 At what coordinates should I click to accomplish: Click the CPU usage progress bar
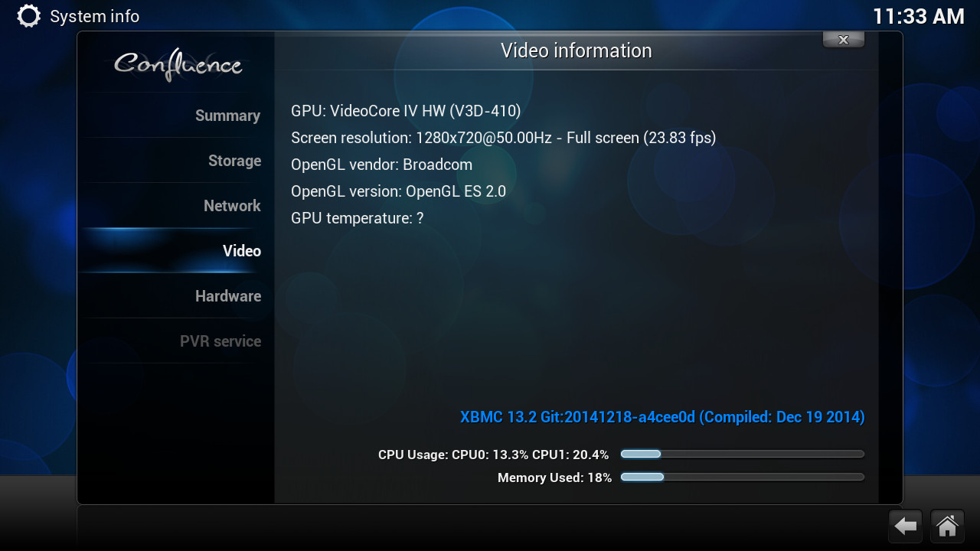[742, 454]
